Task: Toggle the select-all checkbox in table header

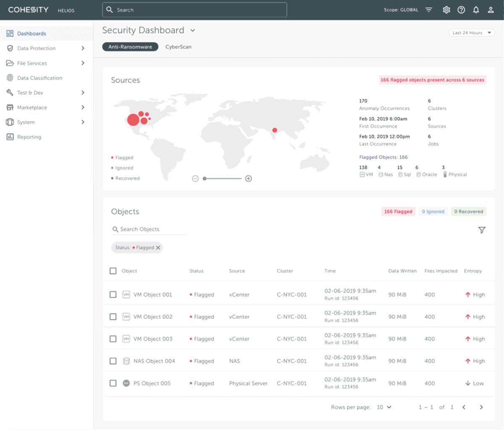Action: click(113, 271)
